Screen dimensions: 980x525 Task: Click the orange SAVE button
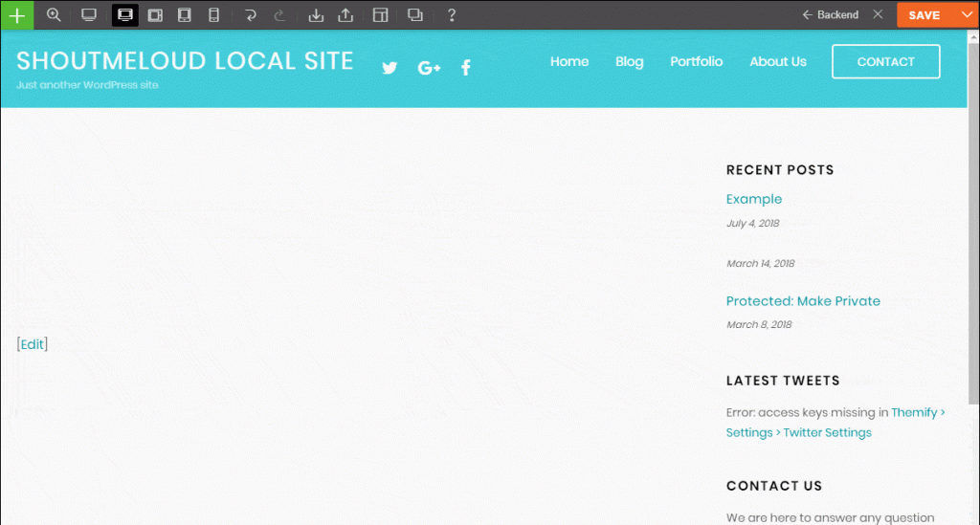924,15
